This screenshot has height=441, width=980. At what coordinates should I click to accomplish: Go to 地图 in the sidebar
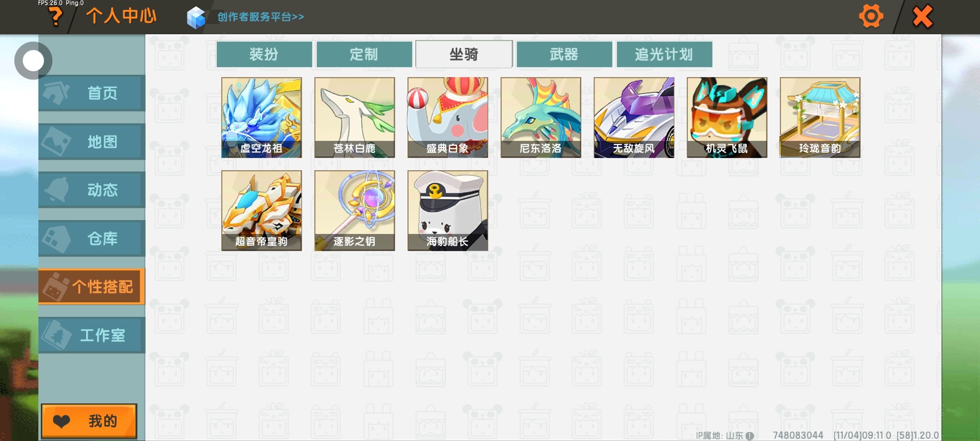click(92, 142)
